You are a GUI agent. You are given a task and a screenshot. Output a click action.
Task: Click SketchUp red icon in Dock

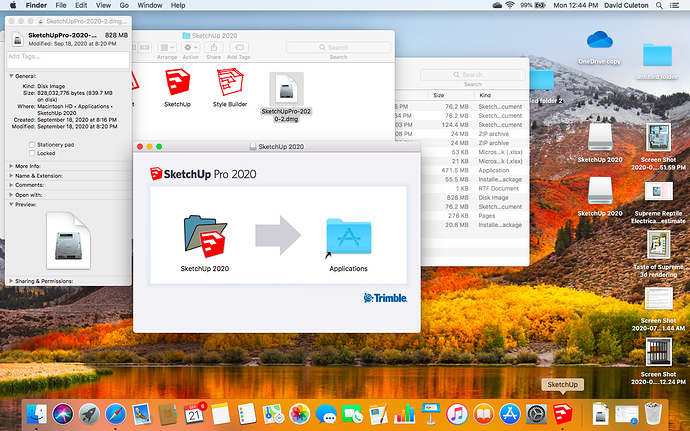(x=562, y=414)
